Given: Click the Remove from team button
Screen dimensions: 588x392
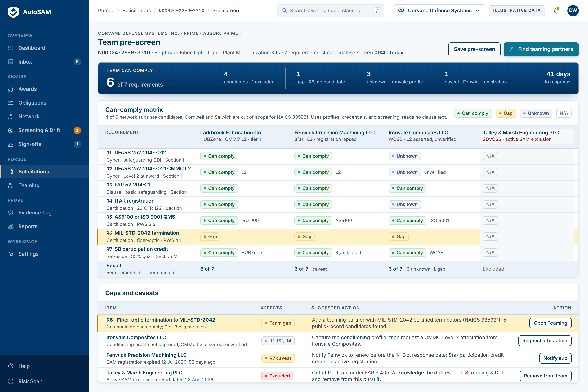Looking at the screenshot, I should coord(546,376).
